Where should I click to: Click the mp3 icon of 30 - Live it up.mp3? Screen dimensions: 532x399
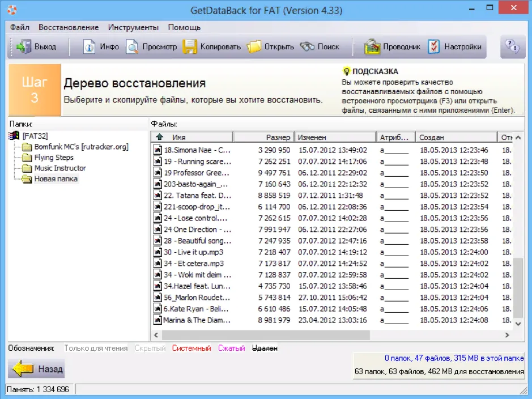point(158,252)
